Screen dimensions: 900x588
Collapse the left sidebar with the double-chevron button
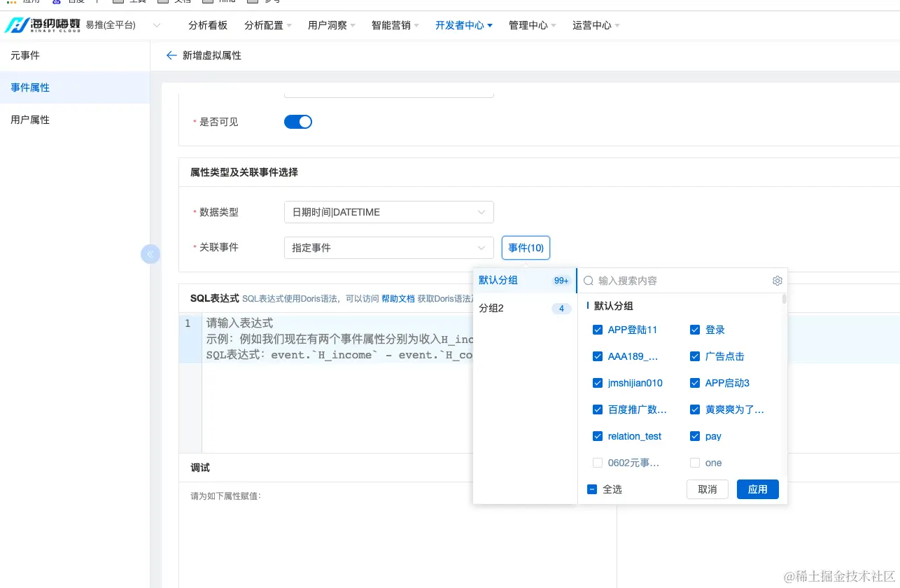coord(150,254)
